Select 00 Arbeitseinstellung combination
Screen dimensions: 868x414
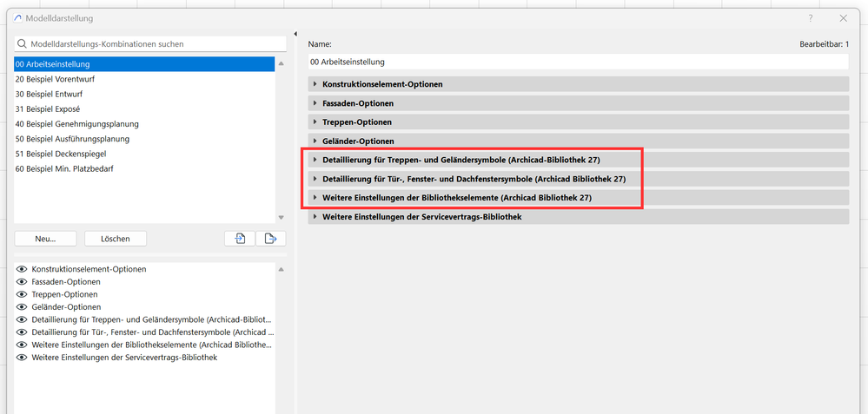coord(144,64)
